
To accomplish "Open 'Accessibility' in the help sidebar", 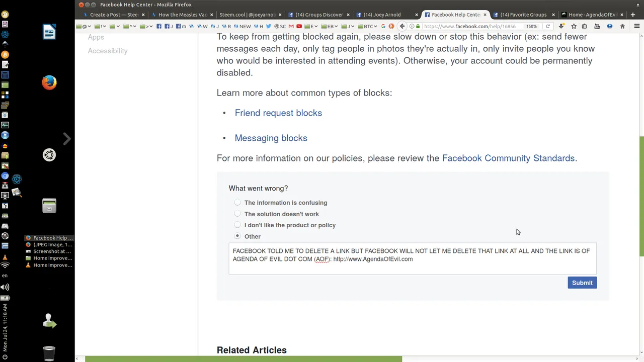I will click(108, 51).
